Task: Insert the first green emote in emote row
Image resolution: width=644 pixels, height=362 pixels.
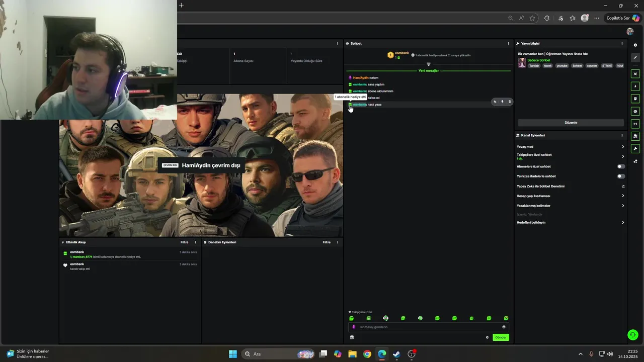Action: (352, 318)
